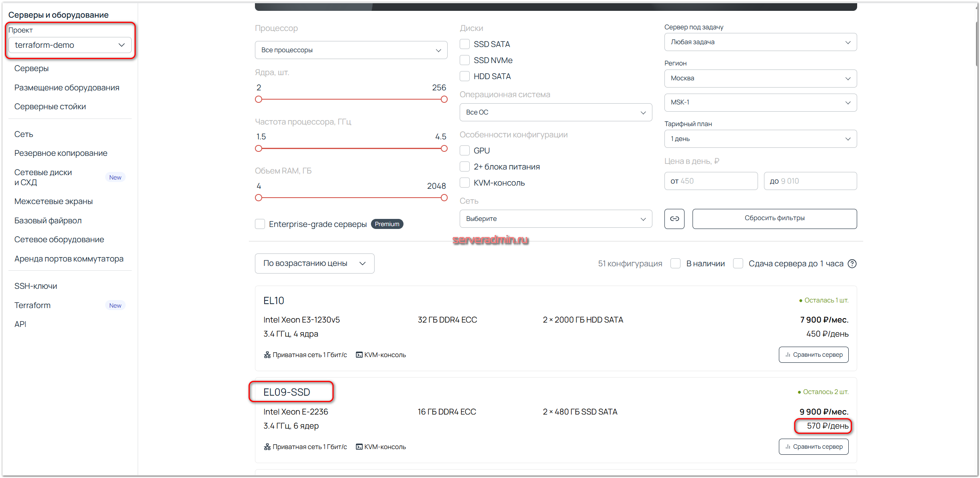
Task: Click private network icon in EL09-SSD card
Action: (x=267, y=447)
